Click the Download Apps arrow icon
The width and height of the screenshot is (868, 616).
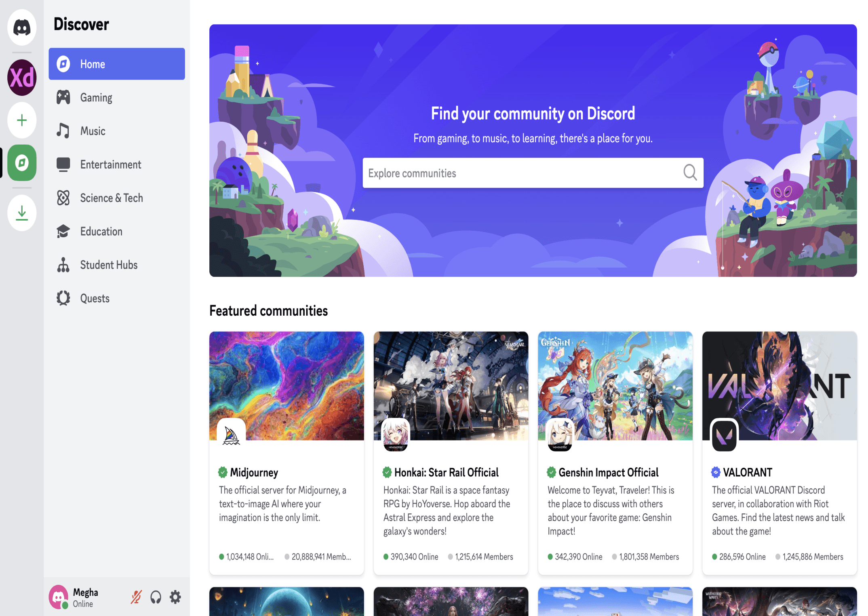tap(22, 213)
